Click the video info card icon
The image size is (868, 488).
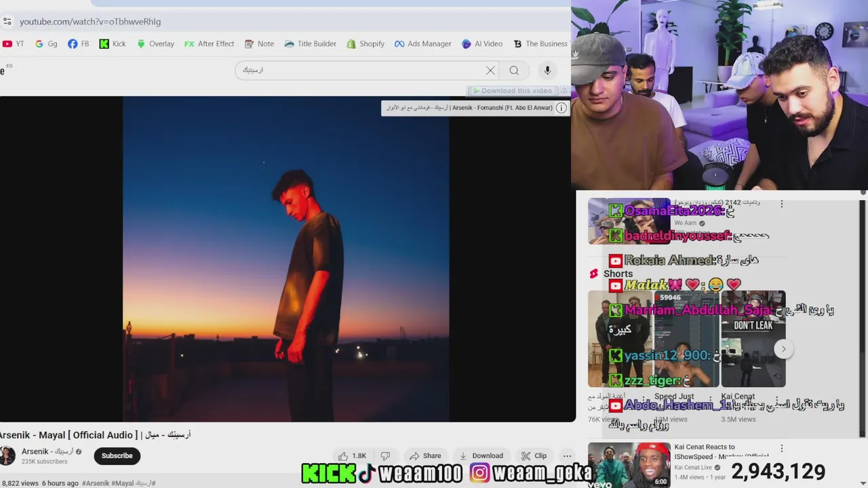[561, 108]
